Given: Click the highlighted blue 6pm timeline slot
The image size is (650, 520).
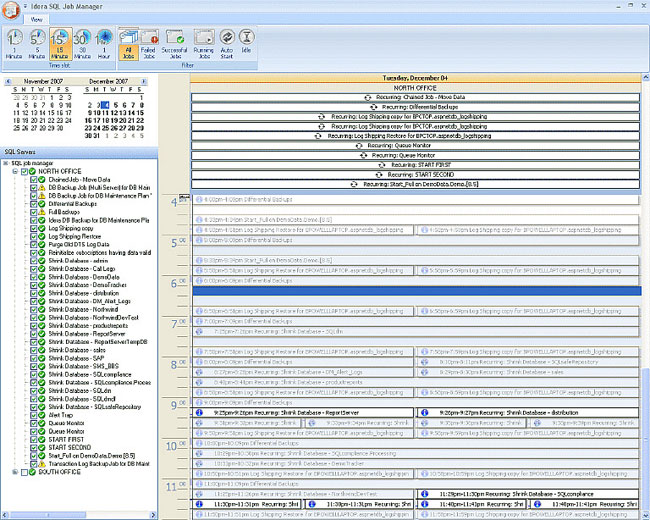Looking at the screenshot, I should (x=417, y=291).
